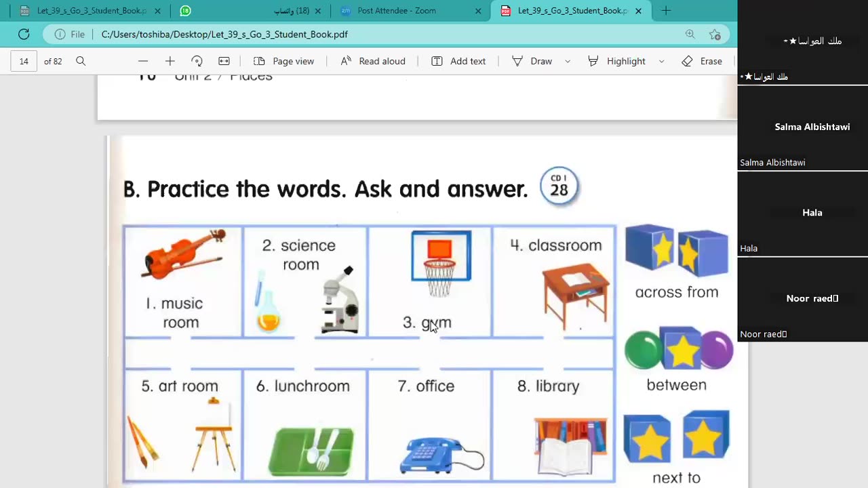The width and height of the screenshot is (868, 488).
Task: Fit page to width
Action: click(224, 61)
